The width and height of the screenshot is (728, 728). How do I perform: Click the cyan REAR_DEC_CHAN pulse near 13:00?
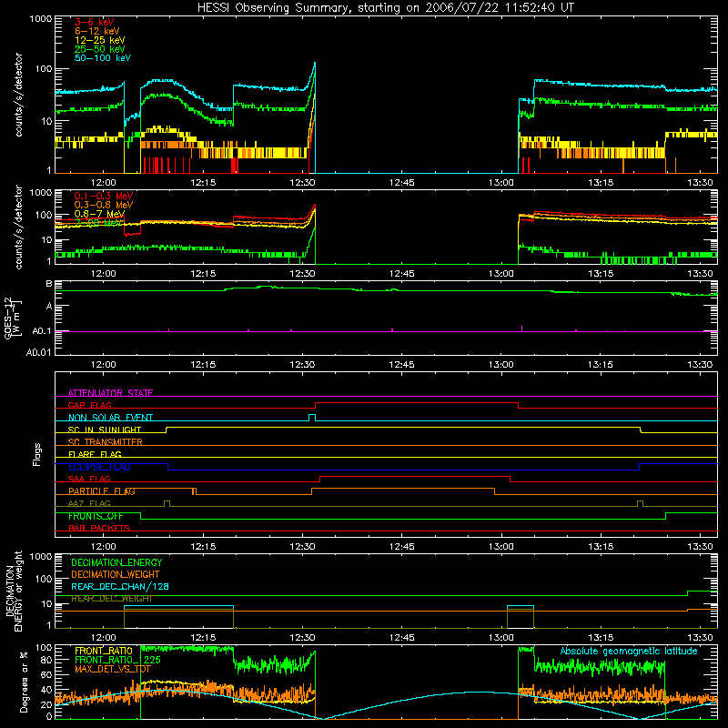point(521,606)
